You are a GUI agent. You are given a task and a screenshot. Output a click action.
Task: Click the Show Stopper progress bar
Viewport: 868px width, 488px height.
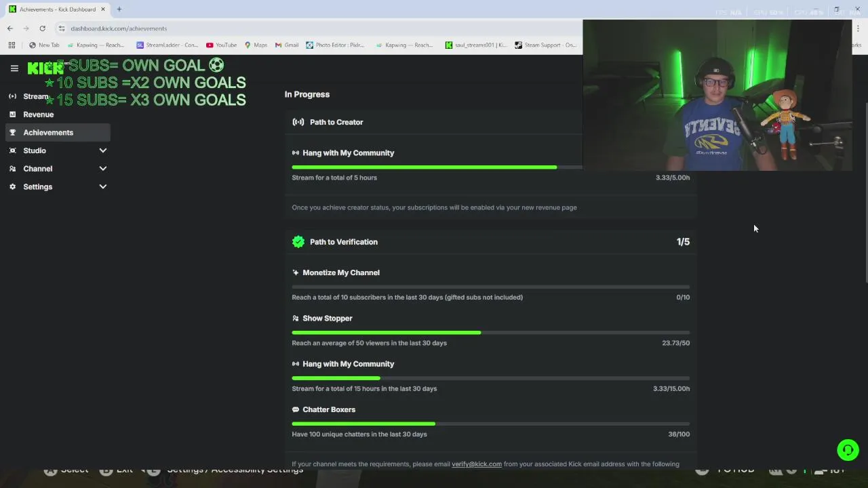click(491, 333)
